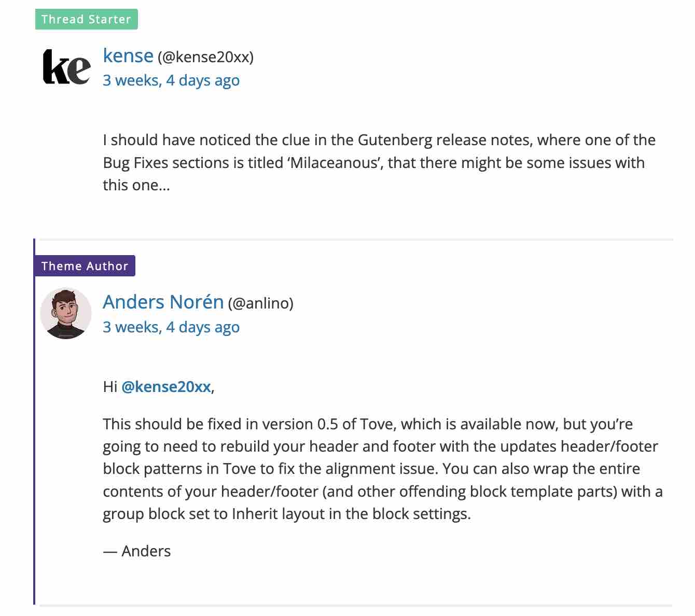Click the green Thread Starter badge
695x616 pixels.
(86, 19)
